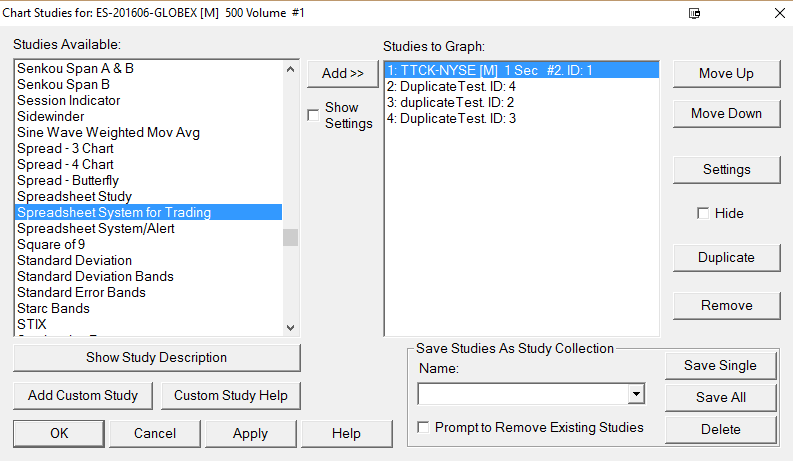The width and height of the screenshot is (793, 461).
Task: Duplicate the selected study
Action: point(726,257)
